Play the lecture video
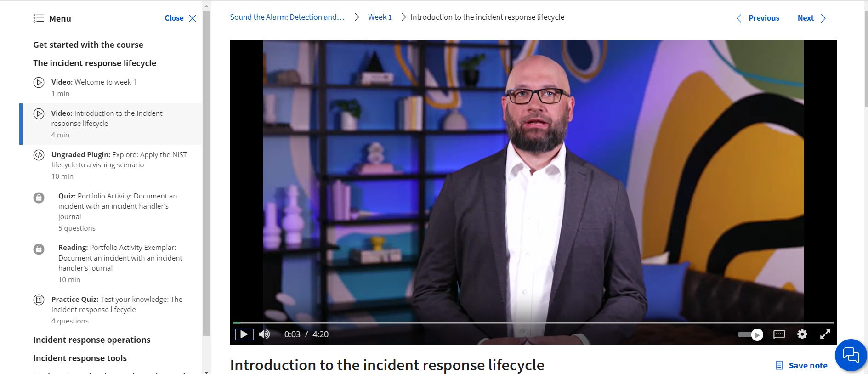 coord(244,334)
